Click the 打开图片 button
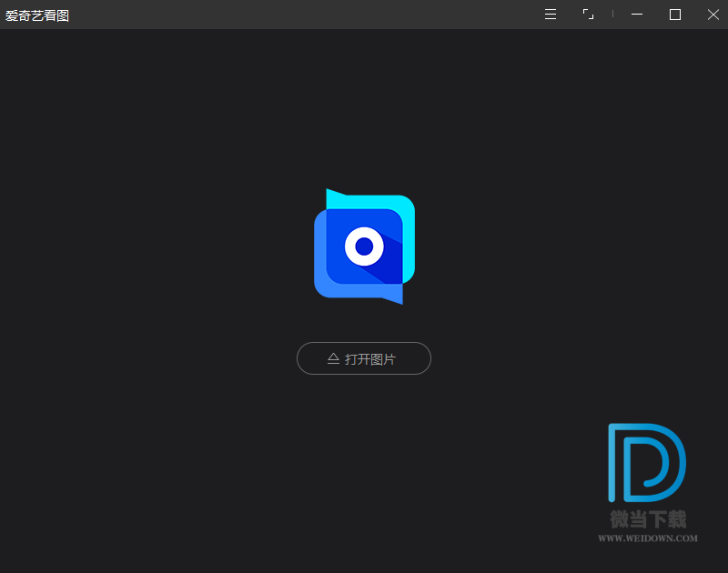This screenshot has width=728, height=573. [x=364, y=358]
